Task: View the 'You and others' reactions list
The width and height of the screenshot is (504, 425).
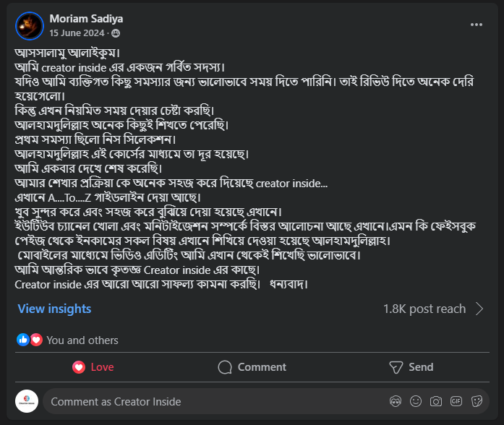Action: coord(82,340)
